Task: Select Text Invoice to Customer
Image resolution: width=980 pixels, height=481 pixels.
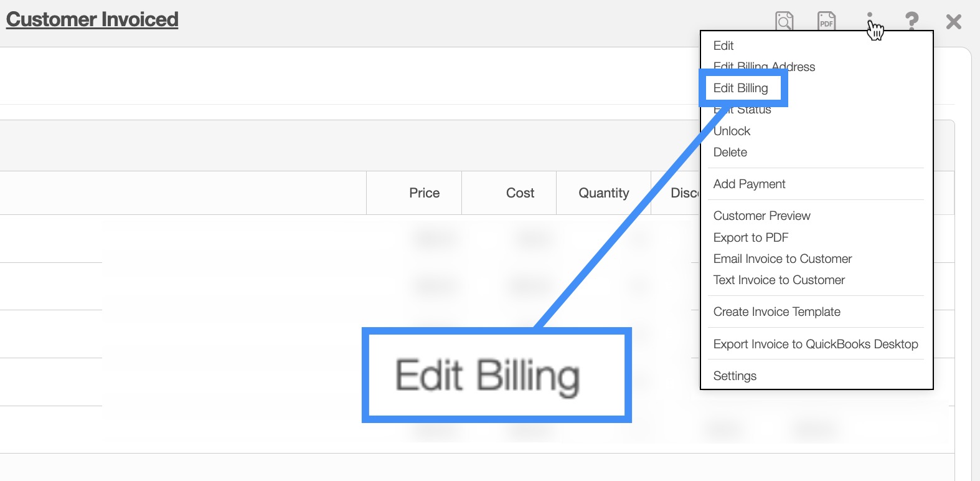Action: (x=779, y=280)
